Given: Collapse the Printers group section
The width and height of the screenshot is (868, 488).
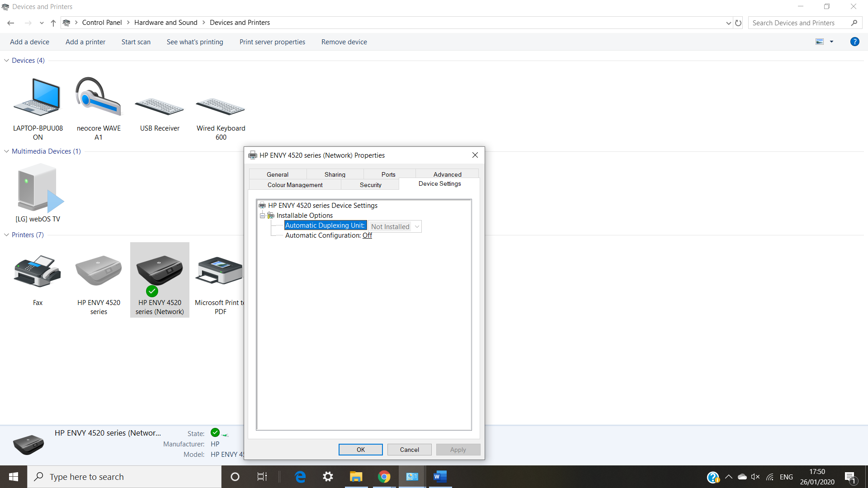Looking at the screenshot, I should (6, 235).
